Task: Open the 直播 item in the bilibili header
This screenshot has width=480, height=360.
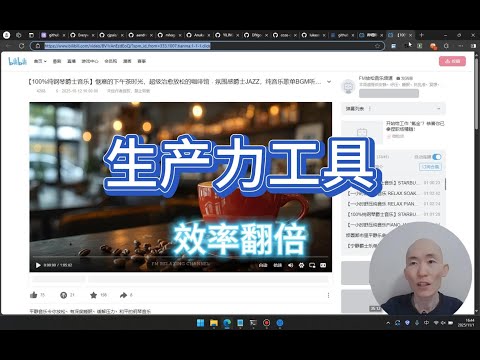Action: (71, 61)
